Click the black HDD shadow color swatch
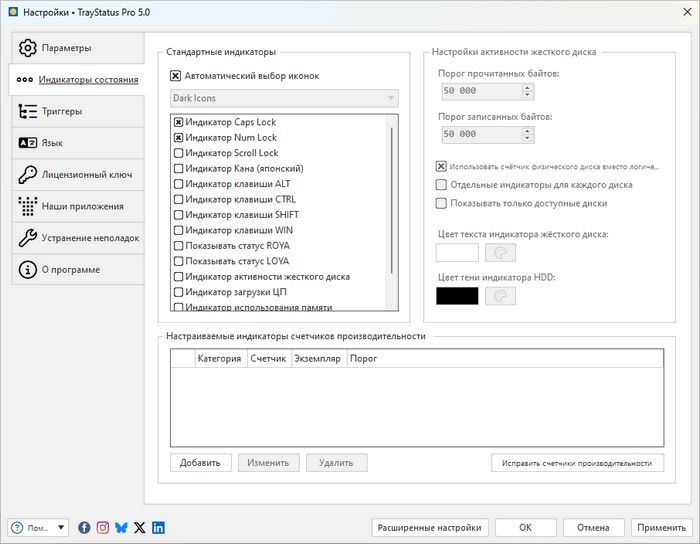 click(x=457, y=296)
